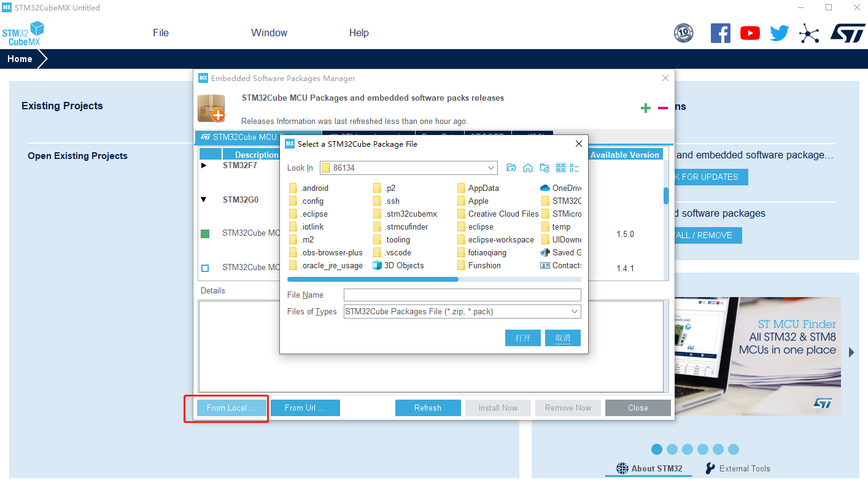Select the .vscode folder
Screen dimensions: 868x488
click(392, 252)
